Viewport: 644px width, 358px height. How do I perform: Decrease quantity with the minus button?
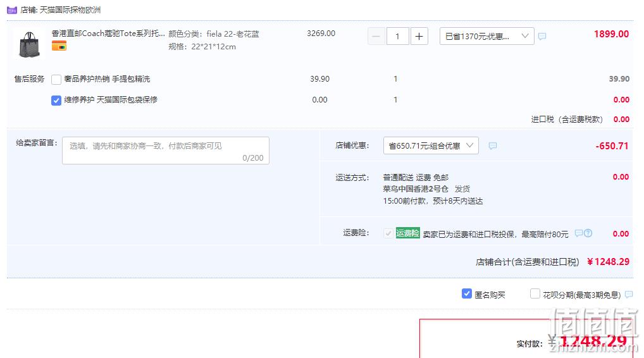tap(376, 36)
